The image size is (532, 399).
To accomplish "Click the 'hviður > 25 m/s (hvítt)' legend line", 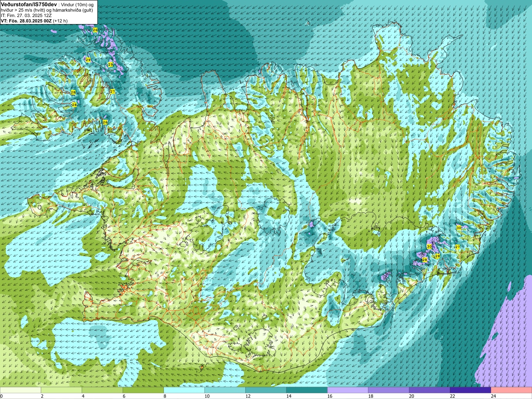I will 23,10.
